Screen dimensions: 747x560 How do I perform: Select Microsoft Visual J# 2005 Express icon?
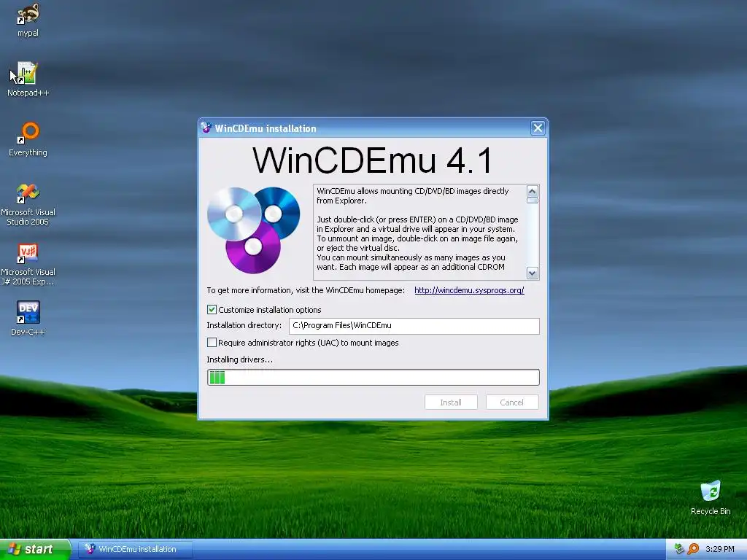tap(28, 264)
